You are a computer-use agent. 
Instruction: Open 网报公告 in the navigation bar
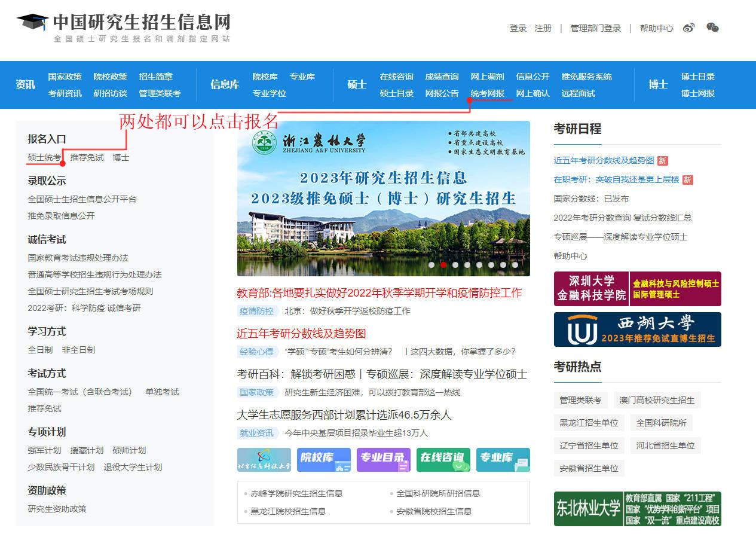442,93
